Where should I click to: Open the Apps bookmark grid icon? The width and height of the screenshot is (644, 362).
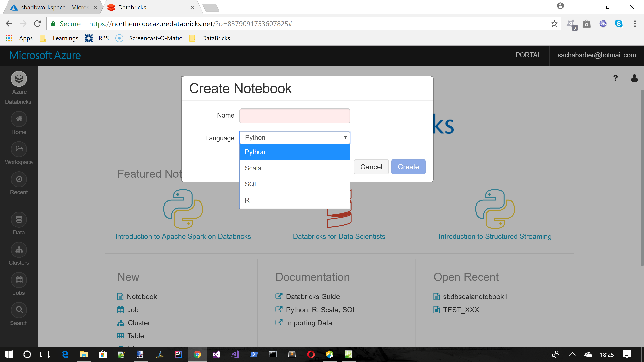pos(9,38)
